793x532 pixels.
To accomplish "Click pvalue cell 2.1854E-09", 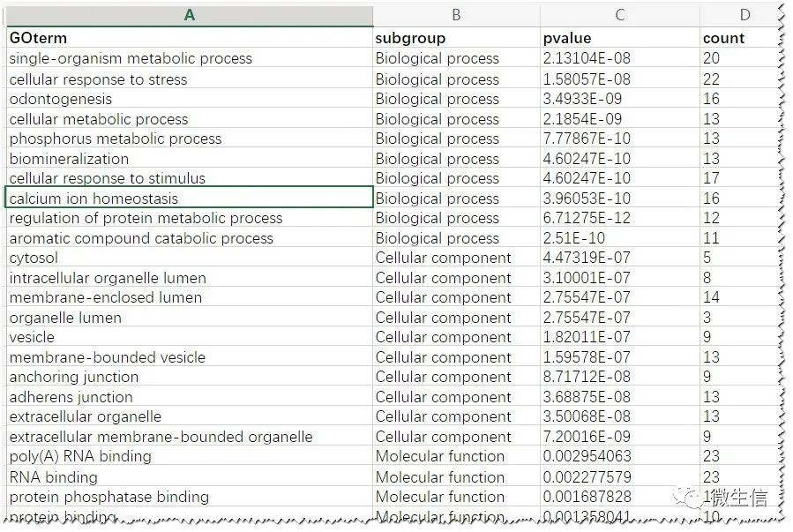I will point(619,119).
